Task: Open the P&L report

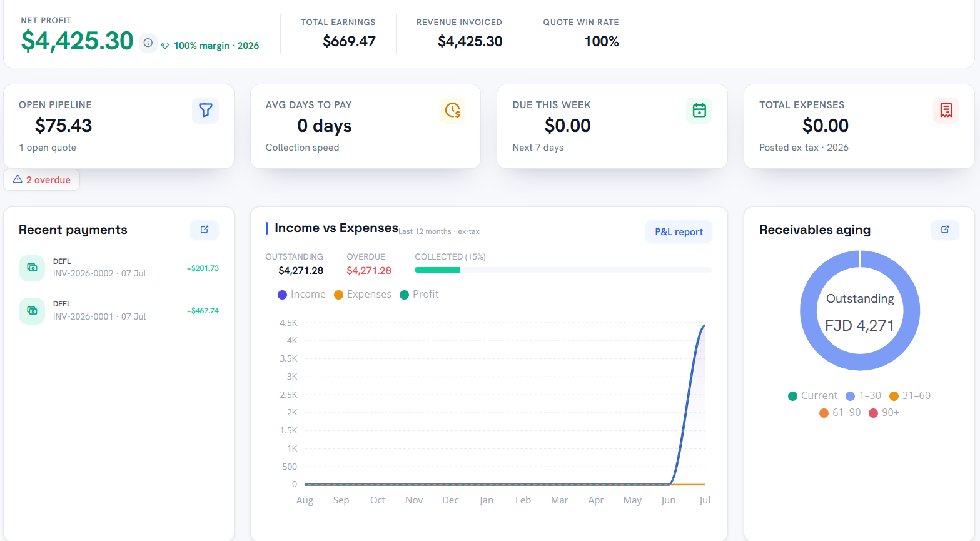Action: pos(679,232)
